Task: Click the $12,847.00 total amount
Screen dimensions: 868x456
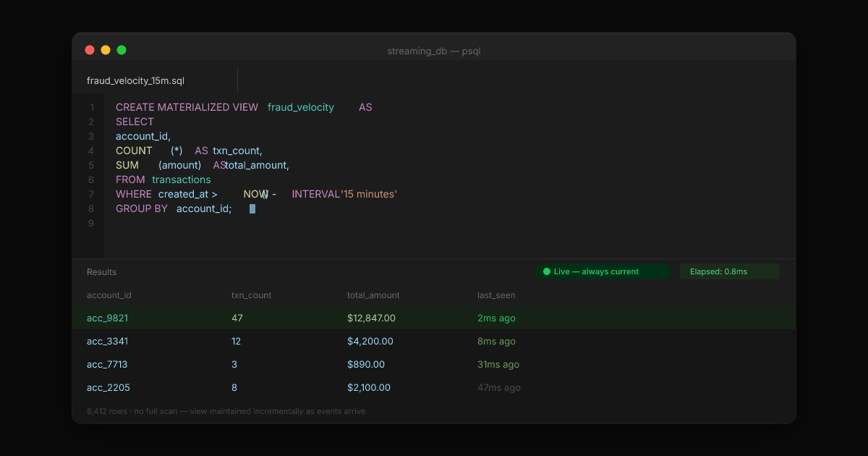Action: 371,318
